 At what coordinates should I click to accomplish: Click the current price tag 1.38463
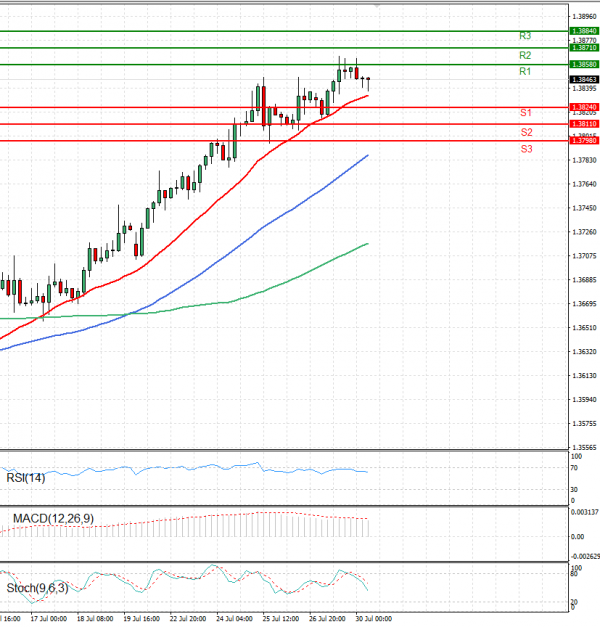tap(584, 79)
